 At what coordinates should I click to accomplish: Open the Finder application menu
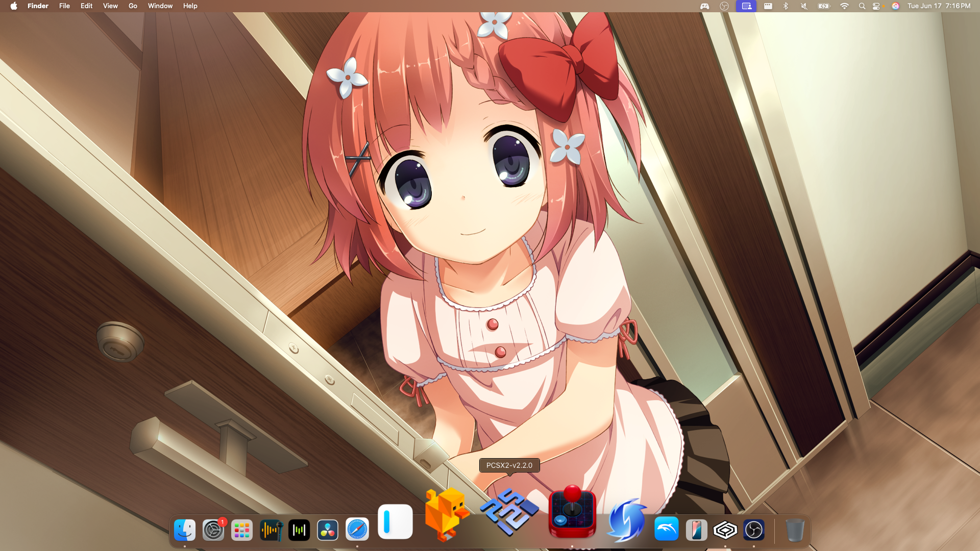click(x=38, y=6)
